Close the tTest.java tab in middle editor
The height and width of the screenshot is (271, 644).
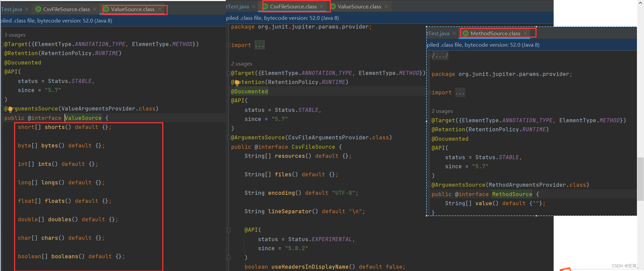[254, 7]
